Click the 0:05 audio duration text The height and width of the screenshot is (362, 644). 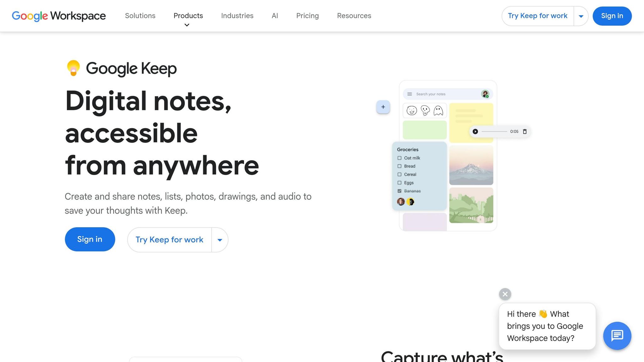pyautogui.click(x=514, y=131)
